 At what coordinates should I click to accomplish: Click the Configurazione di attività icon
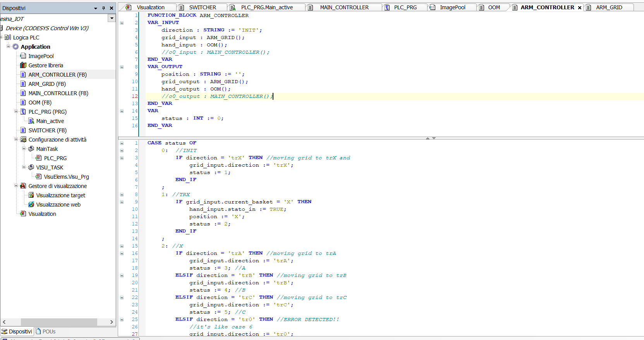pyautogui.click(x=23, y=140)
